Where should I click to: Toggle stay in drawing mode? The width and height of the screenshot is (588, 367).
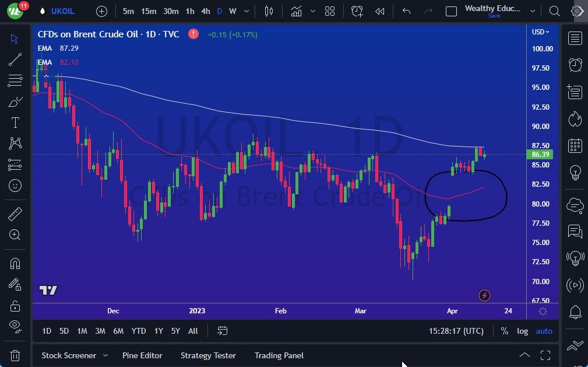pyautogui.click(x=15, y=285)
